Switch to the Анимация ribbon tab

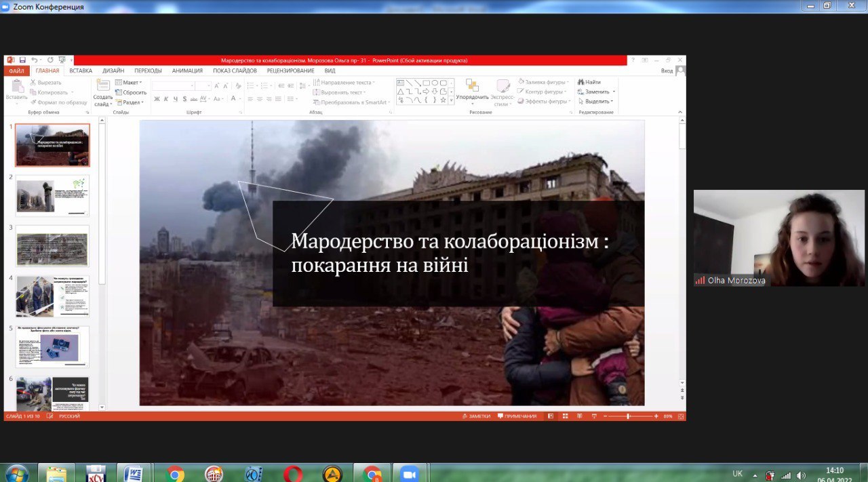pyautogui.click(x=187, y=71)
